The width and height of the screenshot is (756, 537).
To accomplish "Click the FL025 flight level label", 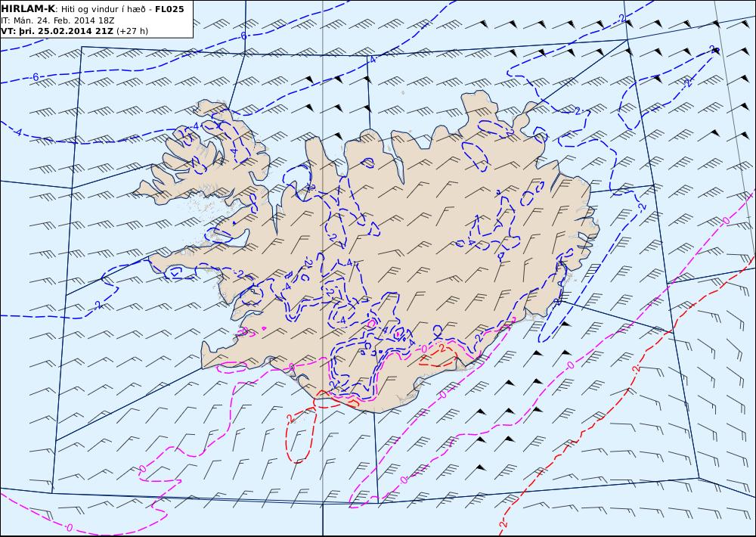I will coord(169,9).
